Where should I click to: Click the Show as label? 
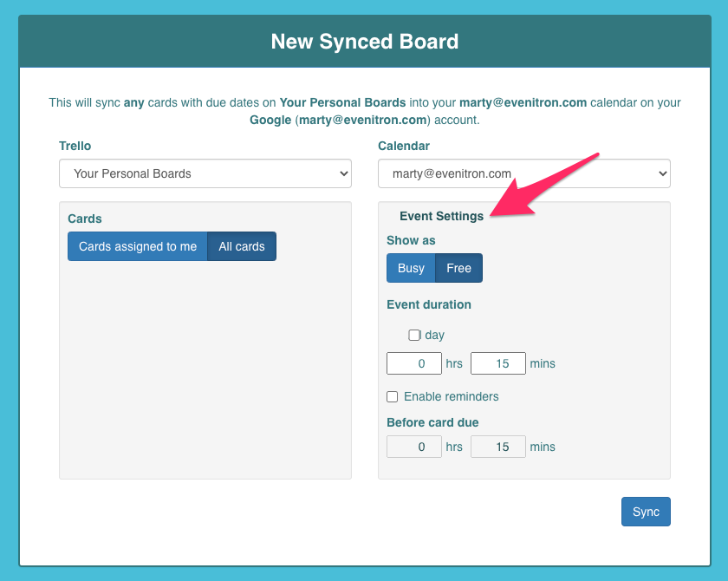(x=411, y=240)
